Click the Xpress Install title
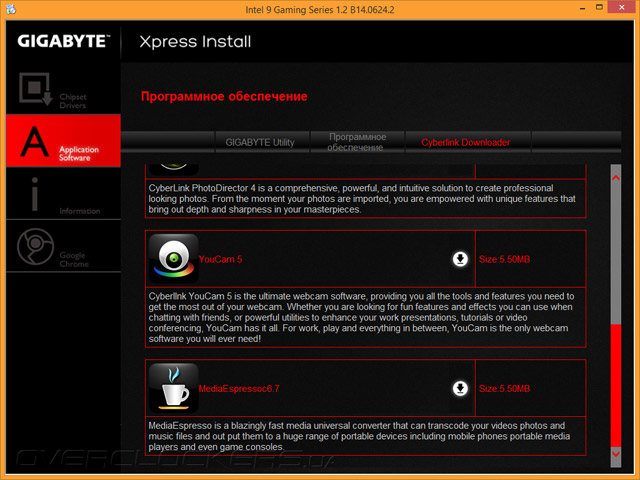640x480 pixels. pyautogui.click(x=195, y=42)
